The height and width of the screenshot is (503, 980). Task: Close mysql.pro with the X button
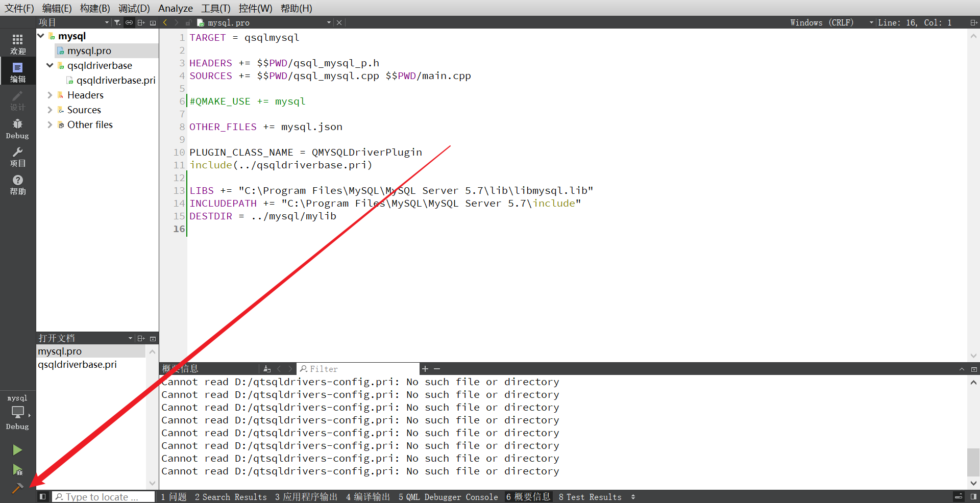[x=339, y=22]
